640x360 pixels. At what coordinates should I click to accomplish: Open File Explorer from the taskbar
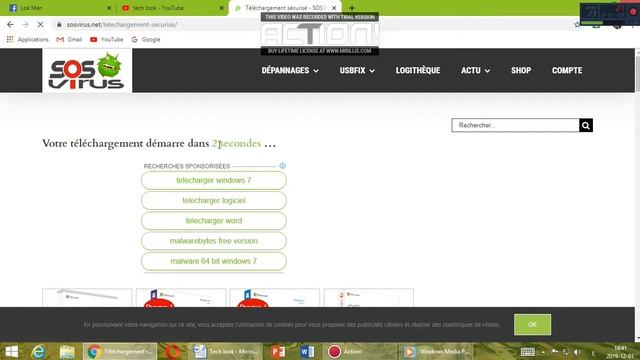point(67,351)
